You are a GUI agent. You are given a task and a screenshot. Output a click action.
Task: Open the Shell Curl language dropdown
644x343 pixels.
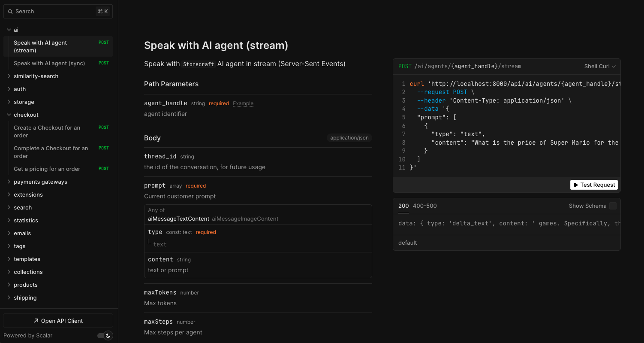click(600, 67)
